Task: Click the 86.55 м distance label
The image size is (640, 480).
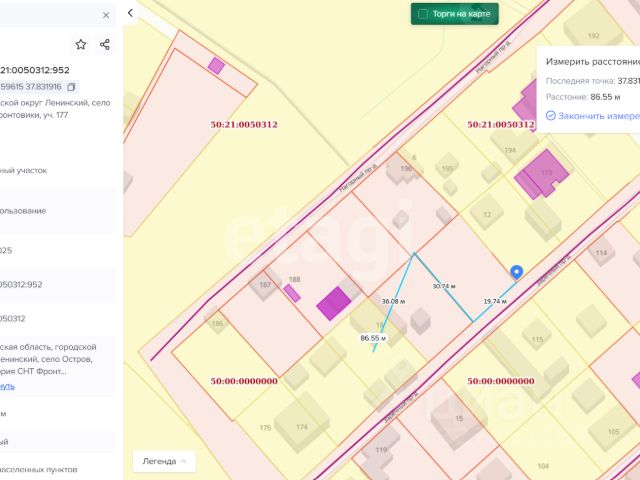Action: 373,338
